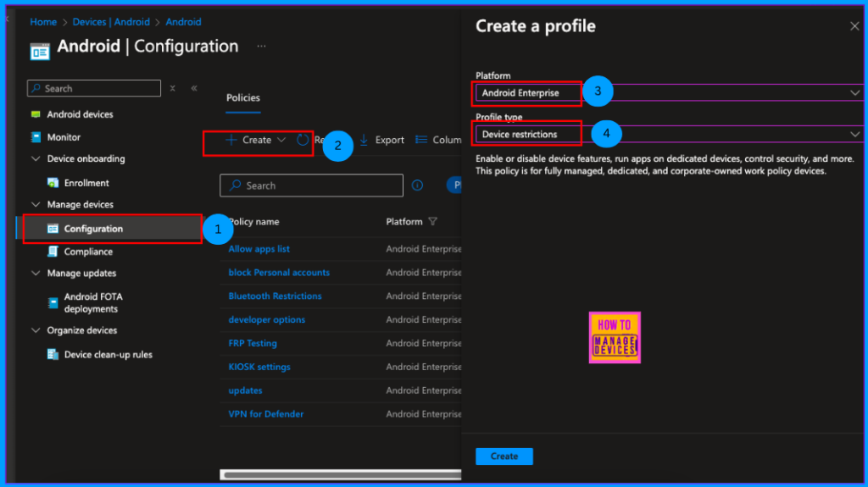Viewport: 868px width, 487px height.
Task: Collapse the Manage updates section
Action: pos(36,274)
